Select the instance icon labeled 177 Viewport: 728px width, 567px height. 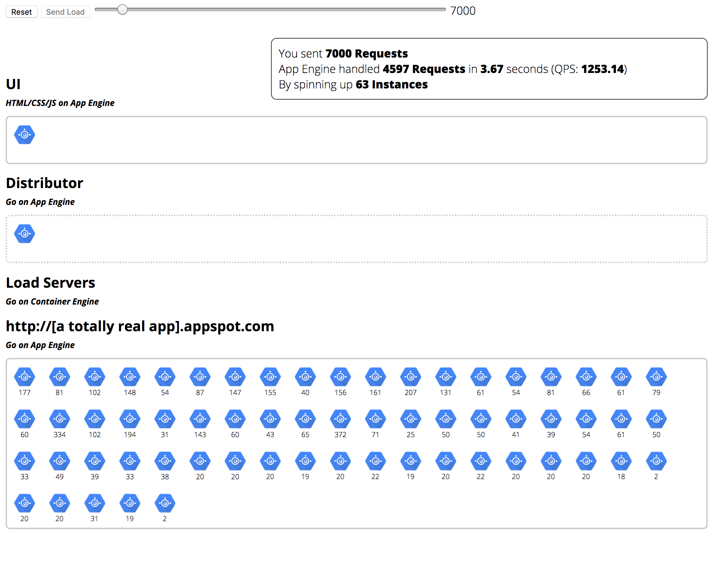pyautogui.click(x=25, y=377)
